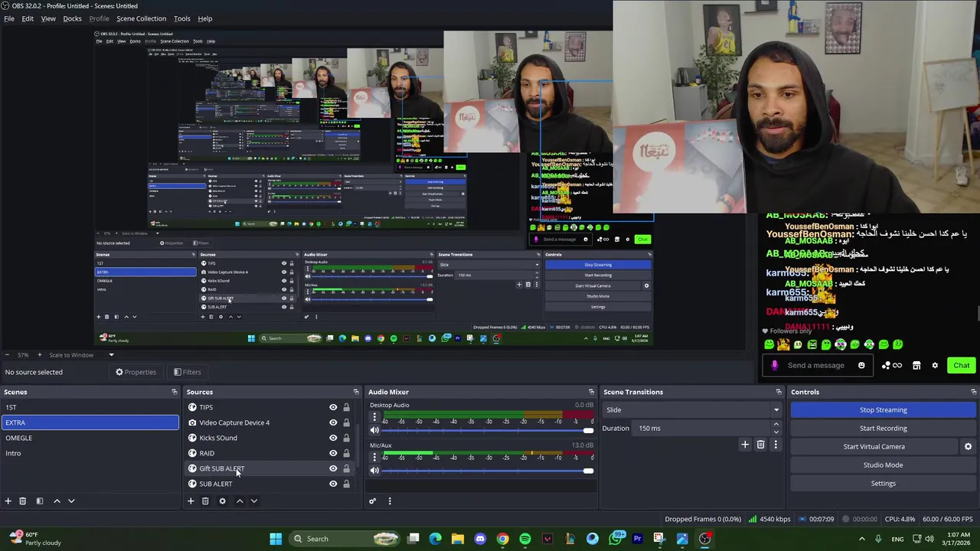Hide the SUB ALERT source
Viewport: 980px width, 551px height.
(333, 484)
